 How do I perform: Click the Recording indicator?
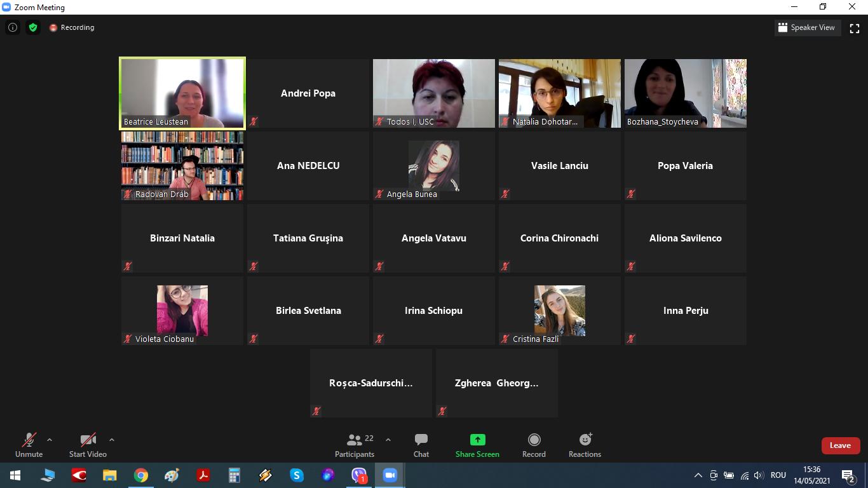72,27
